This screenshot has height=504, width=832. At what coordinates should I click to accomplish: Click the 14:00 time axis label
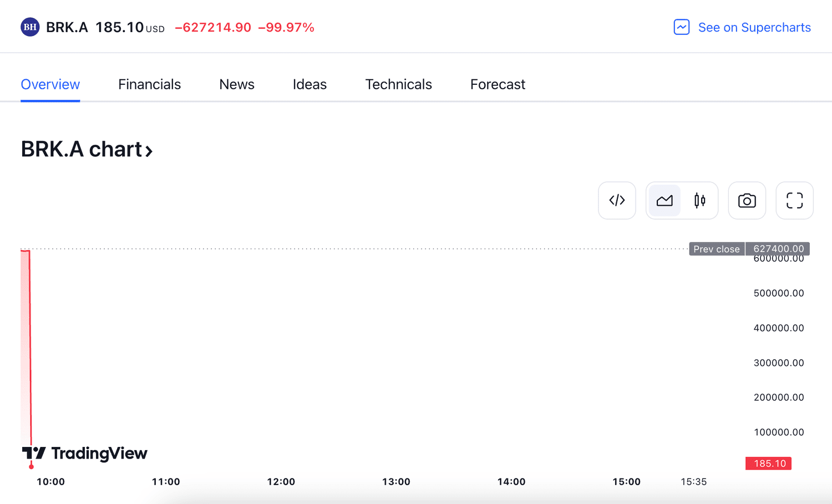pyautogui.click(x=511, y=482)
